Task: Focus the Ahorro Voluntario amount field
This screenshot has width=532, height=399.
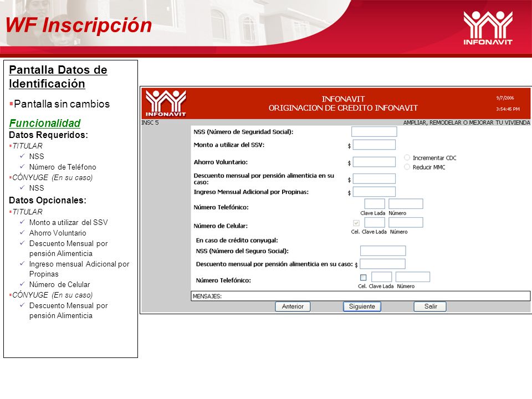Action: click(x=374, y=162)
